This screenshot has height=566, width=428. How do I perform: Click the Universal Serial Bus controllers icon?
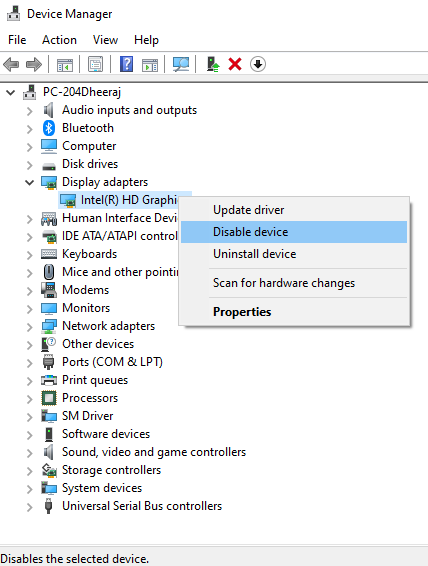point(48,506)
